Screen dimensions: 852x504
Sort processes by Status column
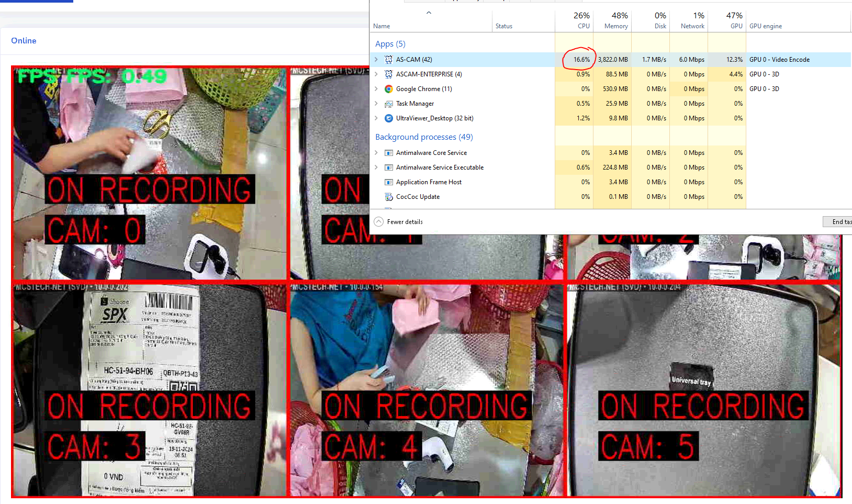pos(504,26)
